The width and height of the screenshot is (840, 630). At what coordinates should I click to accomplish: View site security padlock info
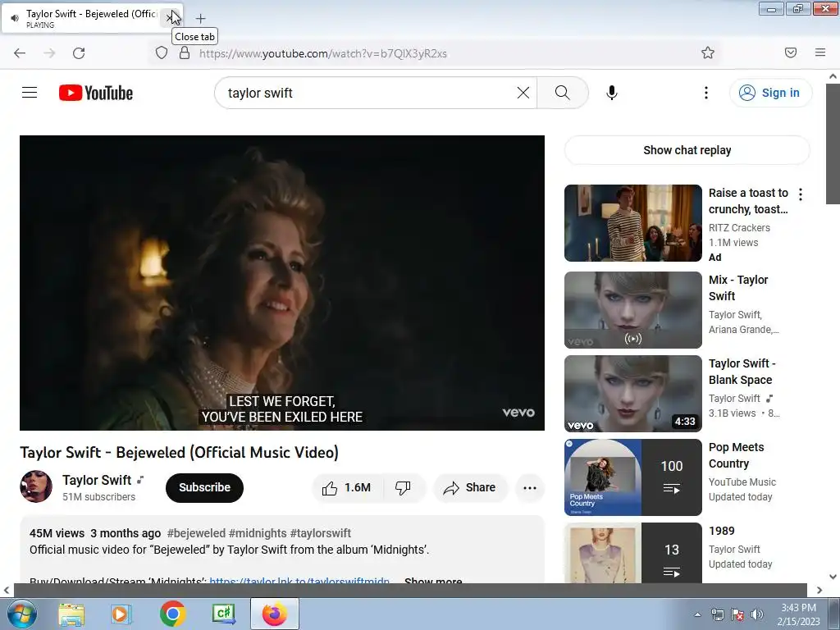(185, 53)
